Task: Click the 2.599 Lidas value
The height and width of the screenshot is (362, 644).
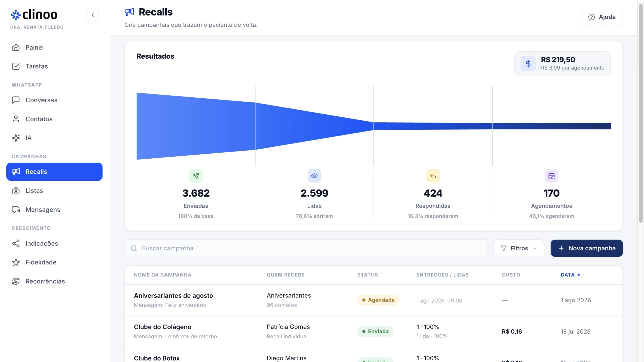Action: pyautogui.click(x=314, y=193)
